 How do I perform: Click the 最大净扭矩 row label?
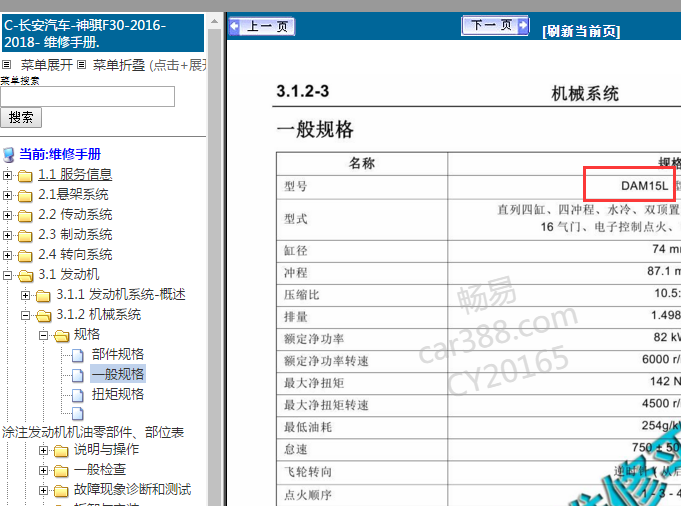[x=314, y=383]
